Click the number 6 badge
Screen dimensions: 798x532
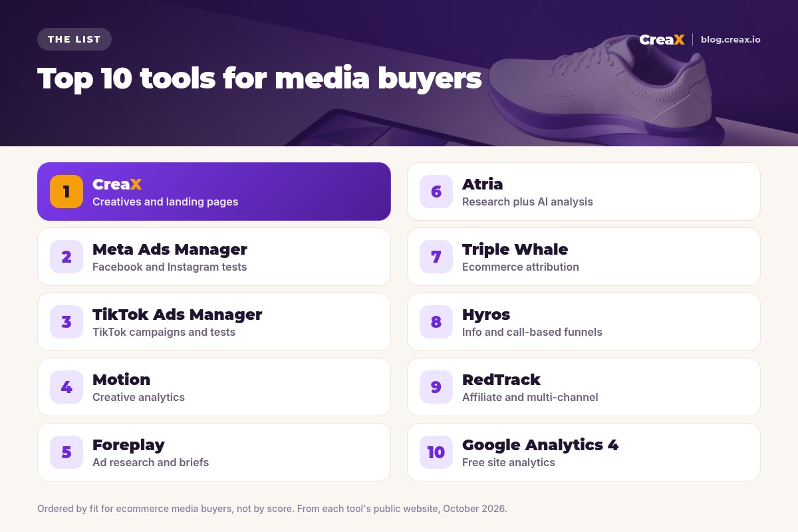click(x=436, y=192)
